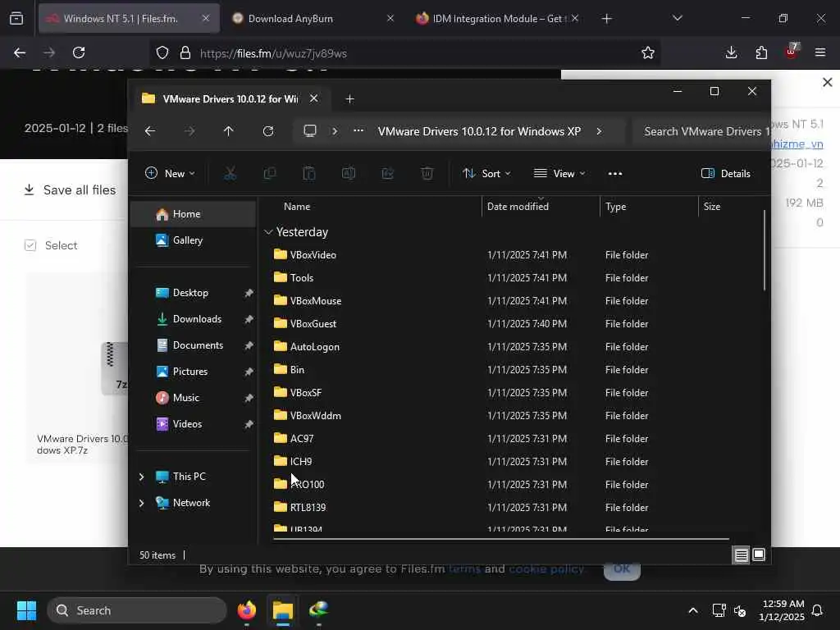
Task: Add a new File Explorer tab
Action: point(349,99)
